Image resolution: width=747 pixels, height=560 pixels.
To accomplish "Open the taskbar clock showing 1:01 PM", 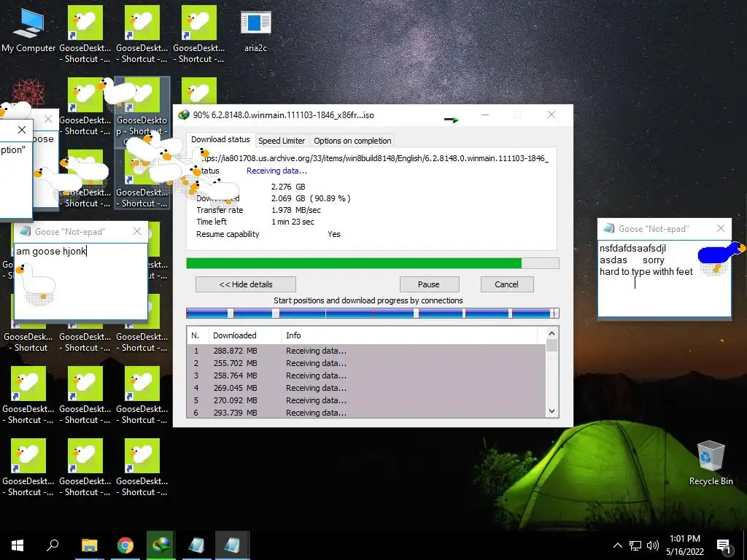I will [684, 545].
